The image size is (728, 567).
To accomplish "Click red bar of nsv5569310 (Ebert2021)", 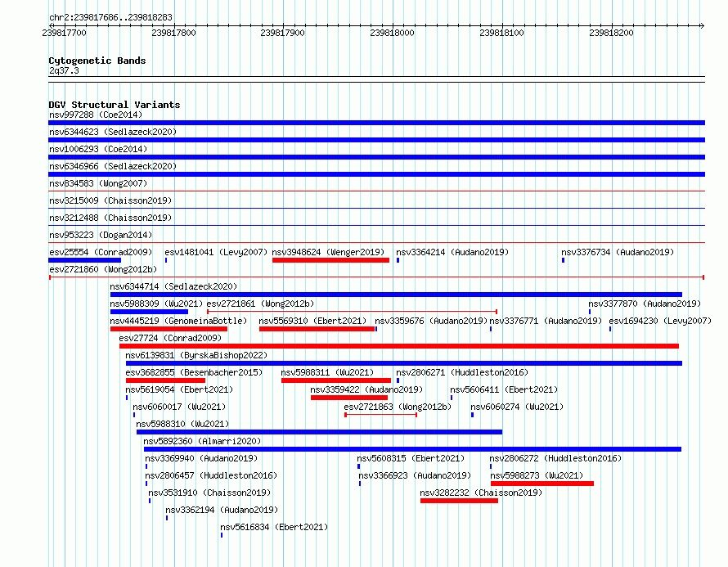I will [x=317, y=329].
